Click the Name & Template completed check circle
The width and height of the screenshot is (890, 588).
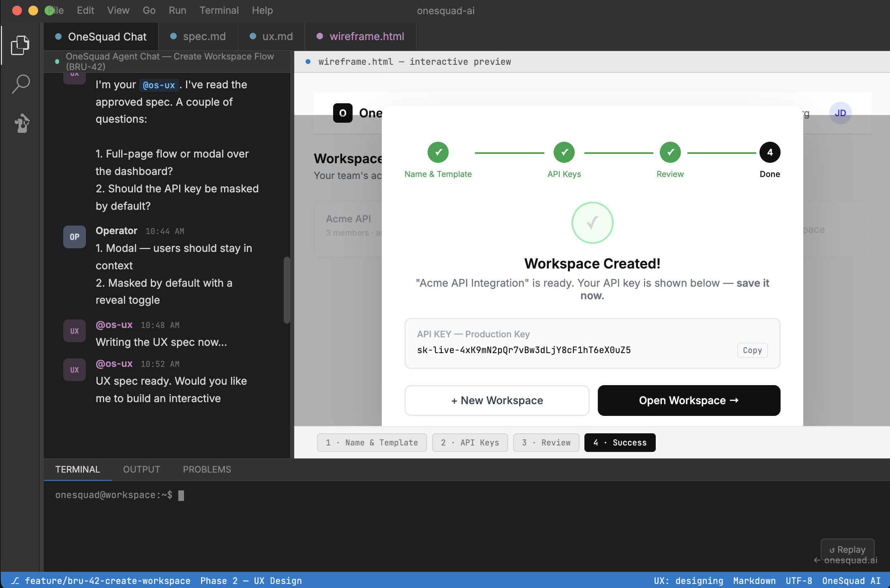coord(438,152)
